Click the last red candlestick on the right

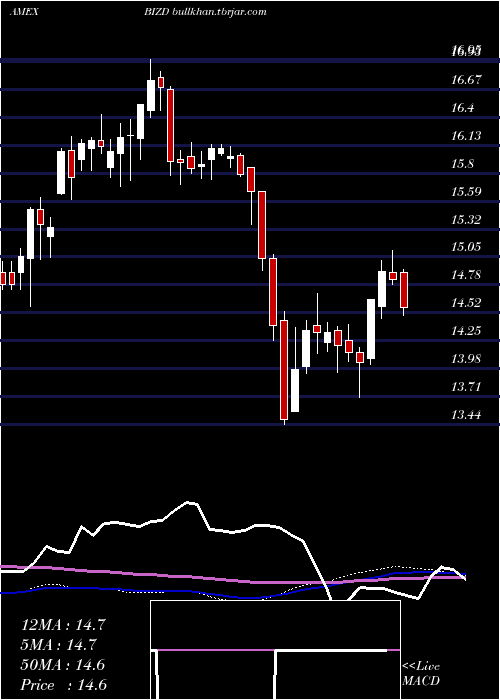[x=404, y=290]
